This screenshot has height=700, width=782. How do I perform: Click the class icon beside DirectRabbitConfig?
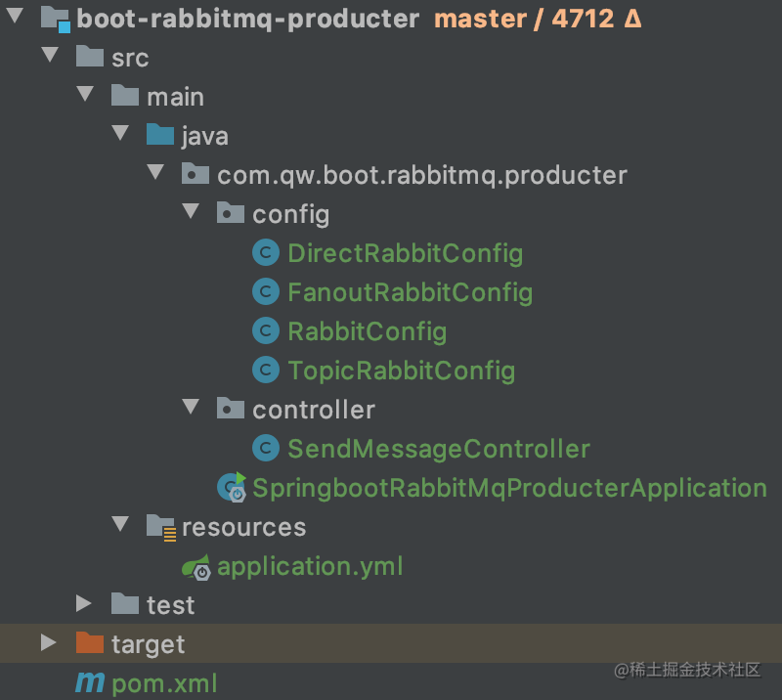pyautogui.click(x=265, y=253)
